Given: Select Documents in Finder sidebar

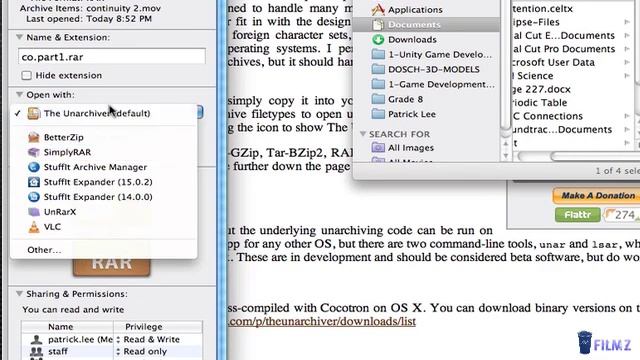Looking at the screenshot, I should (x=427, y=24).
